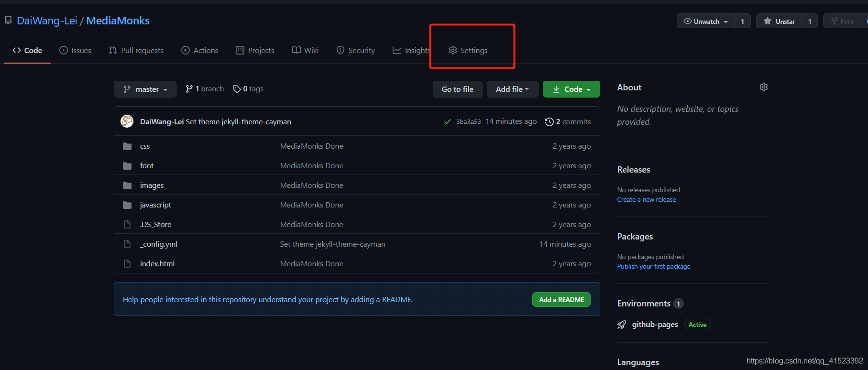Click the _config.yml row commit message
The height and width of the screenshot is (370, 868).
click(x=333, y=244)
